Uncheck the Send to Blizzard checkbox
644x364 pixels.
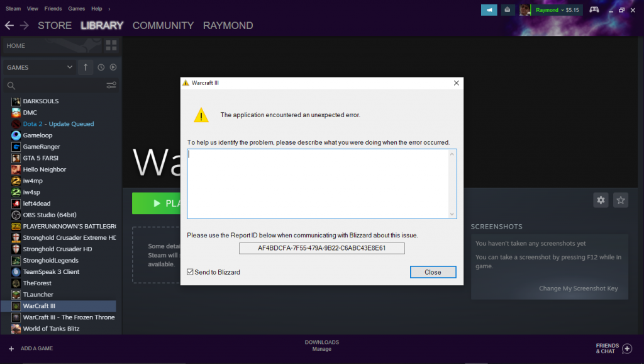pos(191,272)
